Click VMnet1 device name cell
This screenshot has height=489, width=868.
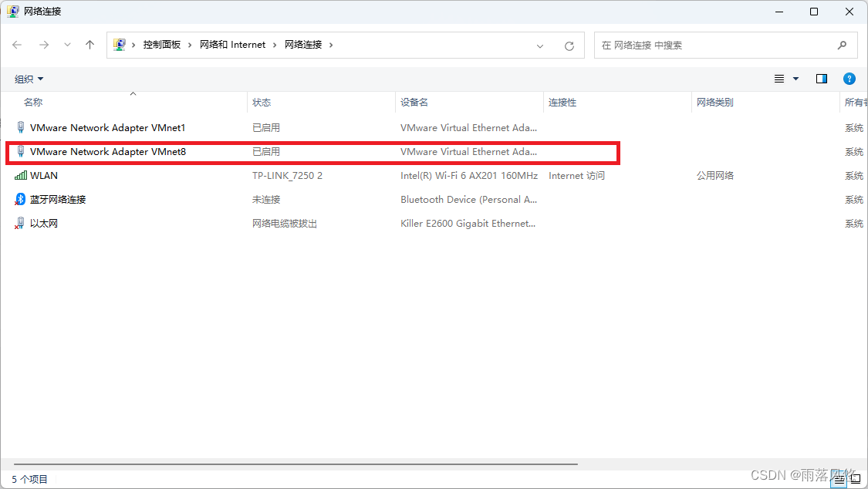[x=468, y=128]
